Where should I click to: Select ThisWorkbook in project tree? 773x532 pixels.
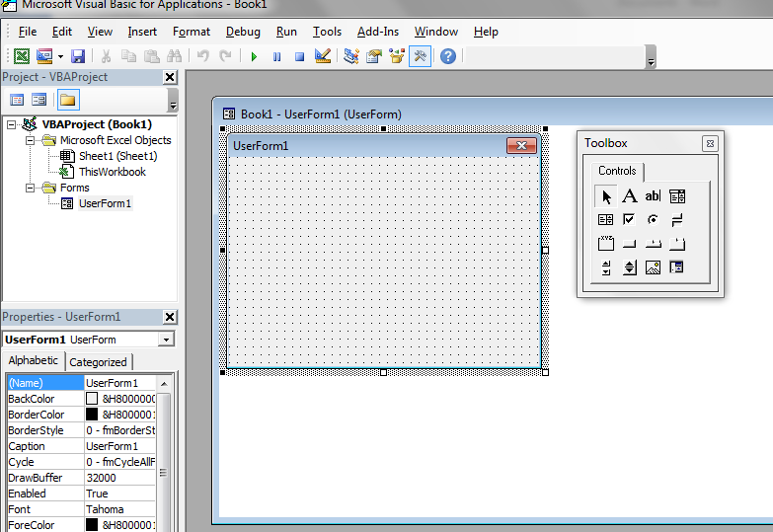point(113,172)
